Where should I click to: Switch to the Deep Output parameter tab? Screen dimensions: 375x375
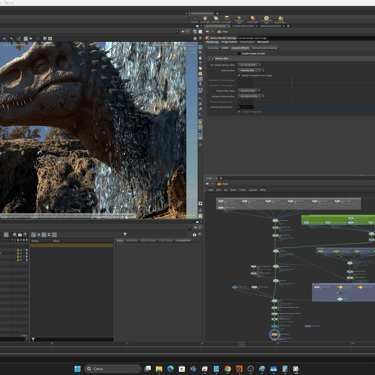pyautogui.click(x=247, y=42)
